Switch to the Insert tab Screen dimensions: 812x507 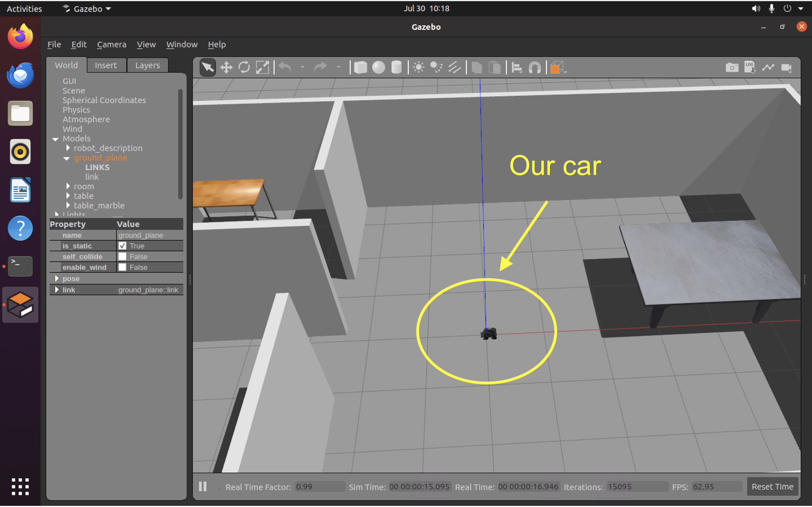(106, 65)
